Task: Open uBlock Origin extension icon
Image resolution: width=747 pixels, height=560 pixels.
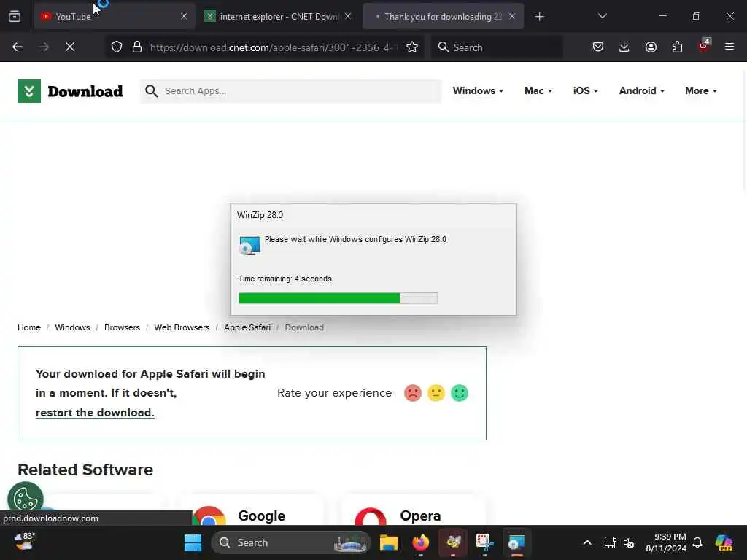Action: point(704,46)
